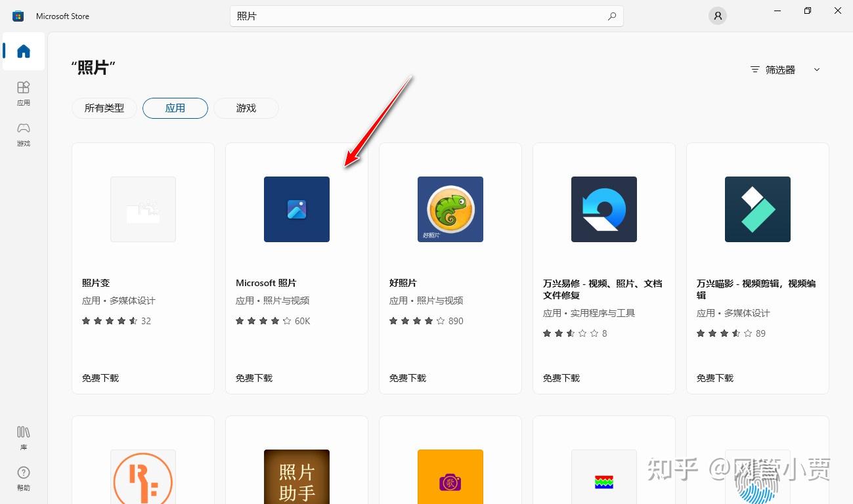Click the Microsoft 照片 app title
Screen dimensions: 853x504
(x=266, y=283)
